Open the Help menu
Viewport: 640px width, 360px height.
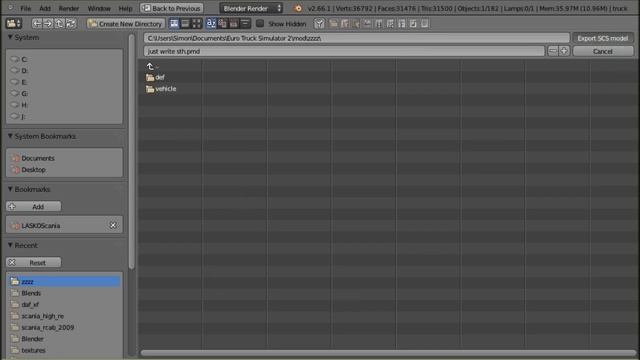point(125,8)
